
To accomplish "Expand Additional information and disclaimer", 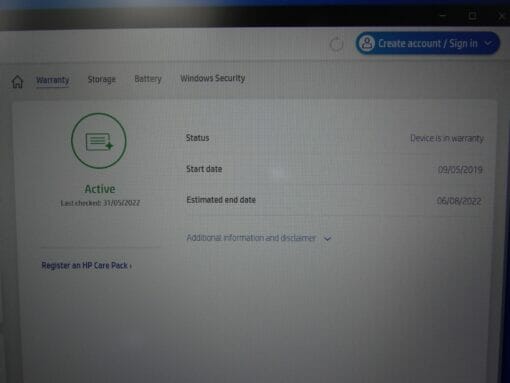I will (x=259, y=238).
